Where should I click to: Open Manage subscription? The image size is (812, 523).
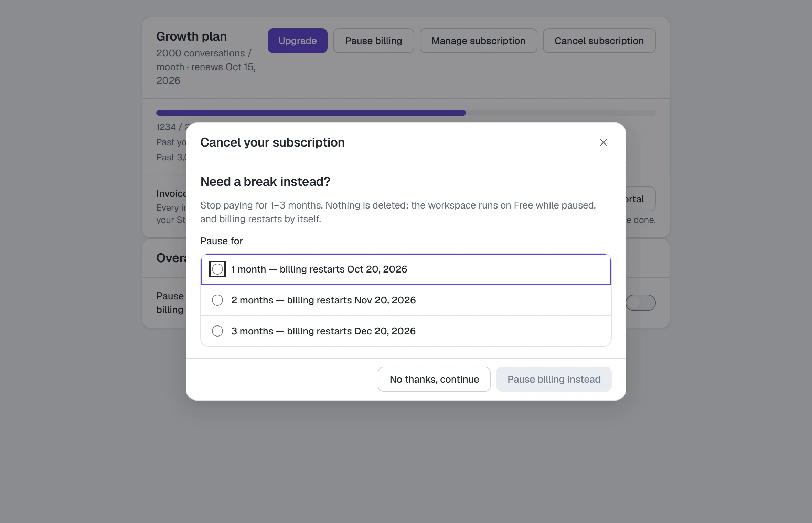tap(479, 41)
